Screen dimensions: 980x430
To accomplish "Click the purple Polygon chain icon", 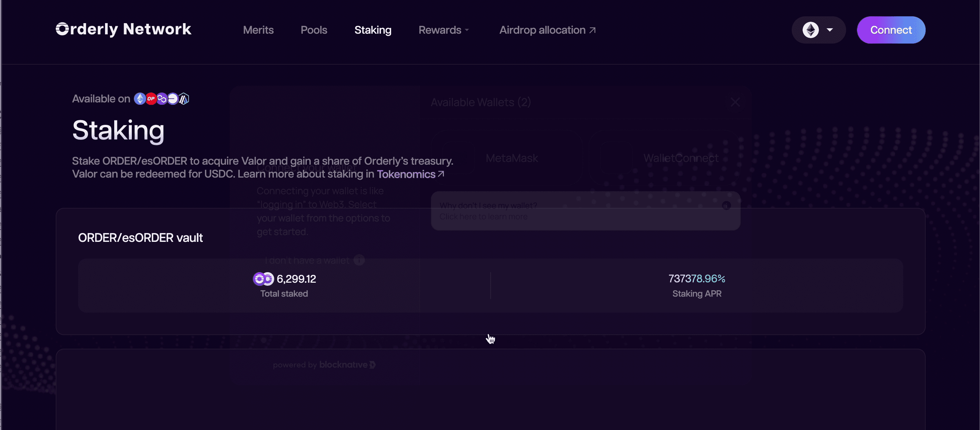I will click(162, 99).
